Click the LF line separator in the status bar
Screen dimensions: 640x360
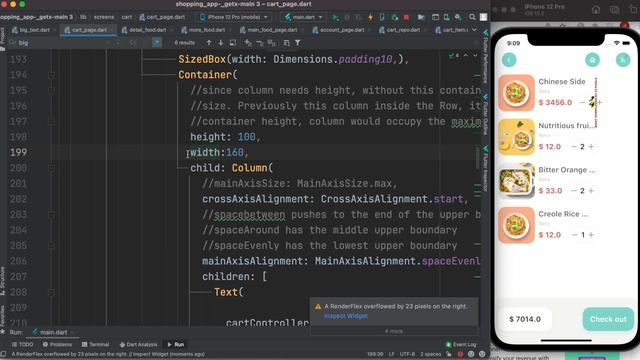(x=391, y=354)
